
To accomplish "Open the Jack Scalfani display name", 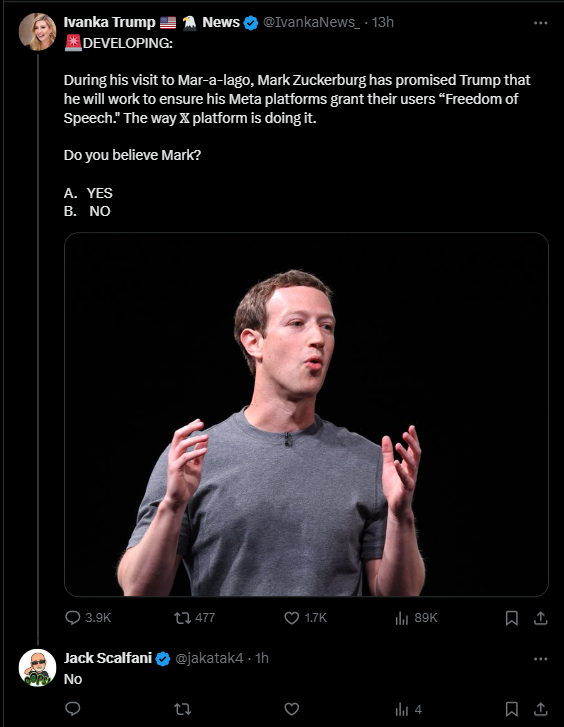I will point(108,658).
